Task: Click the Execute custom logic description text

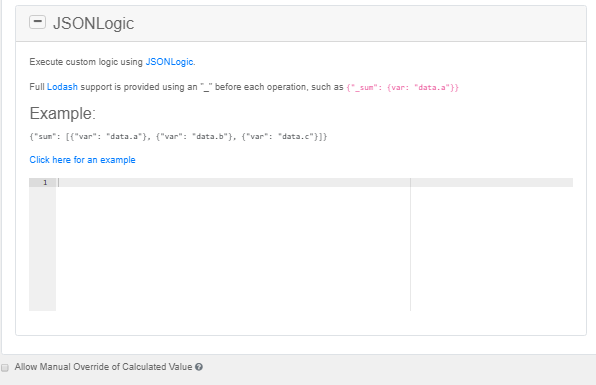Action: [86, 62]
